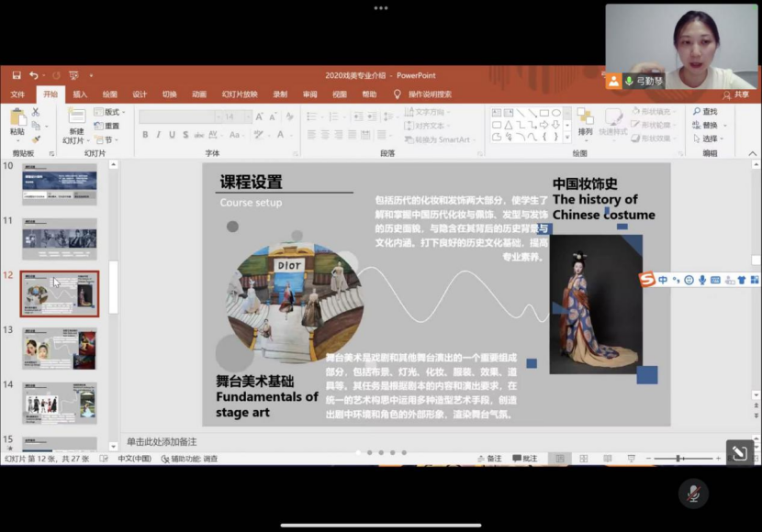Switch to the Insert (插入) tab
Screen dimensions: 762x532
[80, 94]
